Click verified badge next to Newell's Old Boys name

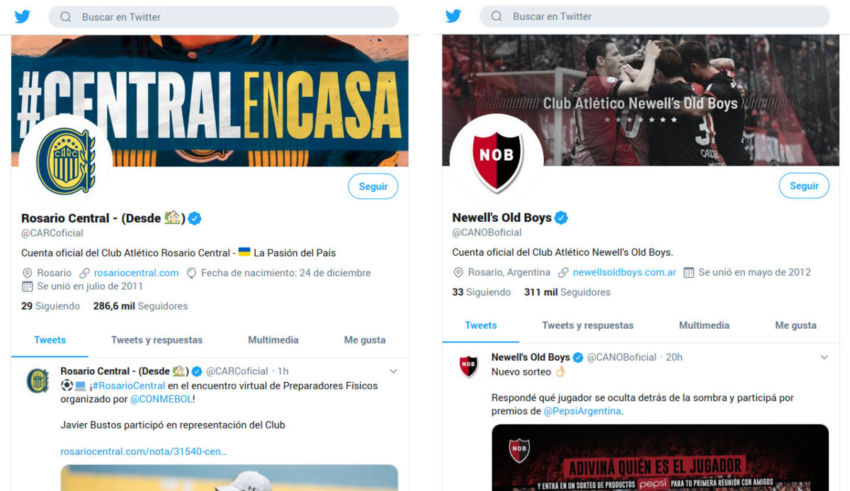click(561, 218)
